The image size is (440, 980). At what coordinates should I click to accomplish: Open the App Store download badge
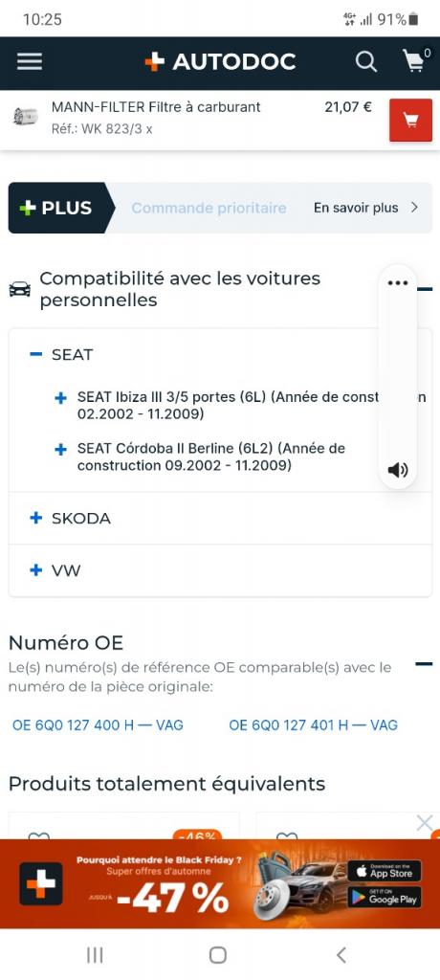pyautogui.click(x=385, y=871)
